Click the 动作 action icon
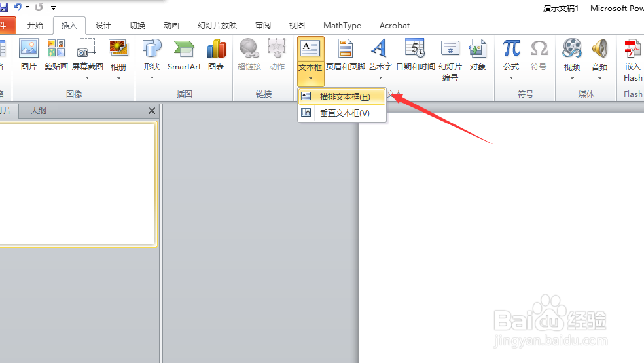Screen dimensions: 644x363 (x=277, y=54)
